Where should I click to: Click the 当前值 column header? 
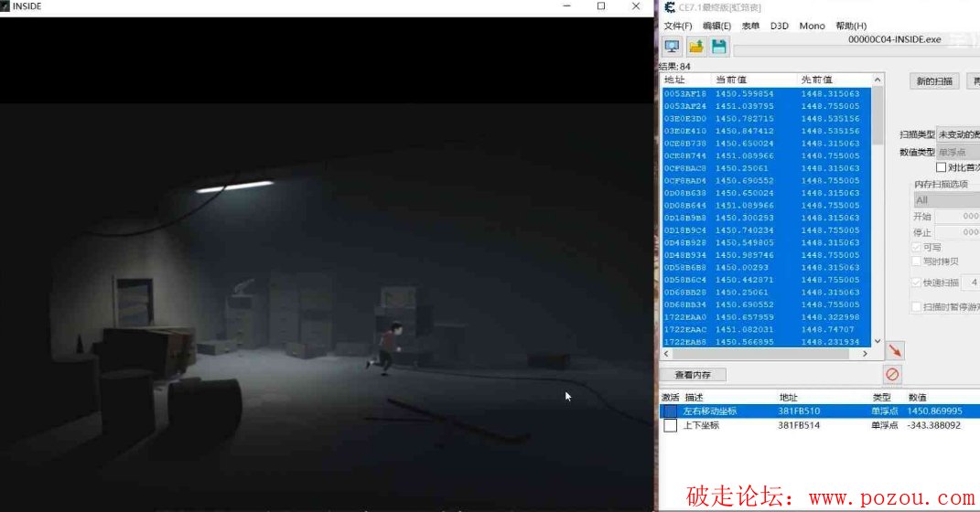point(754,80)
